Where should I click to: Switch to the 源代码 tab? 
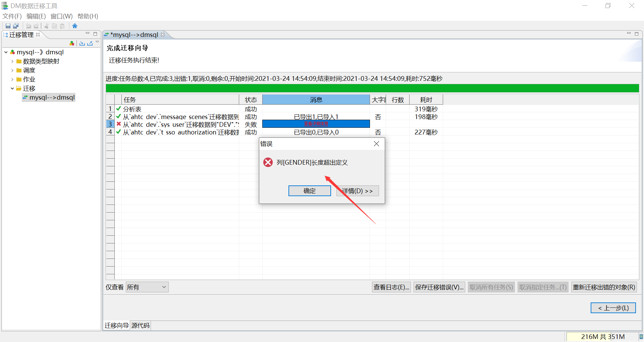pos(140,325)
